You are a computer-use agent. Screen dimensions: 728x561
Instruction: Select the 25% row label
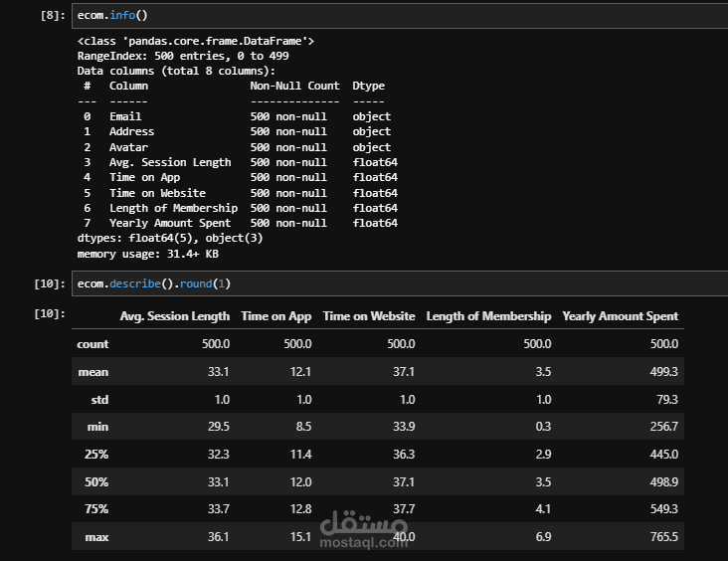(96, 455)
